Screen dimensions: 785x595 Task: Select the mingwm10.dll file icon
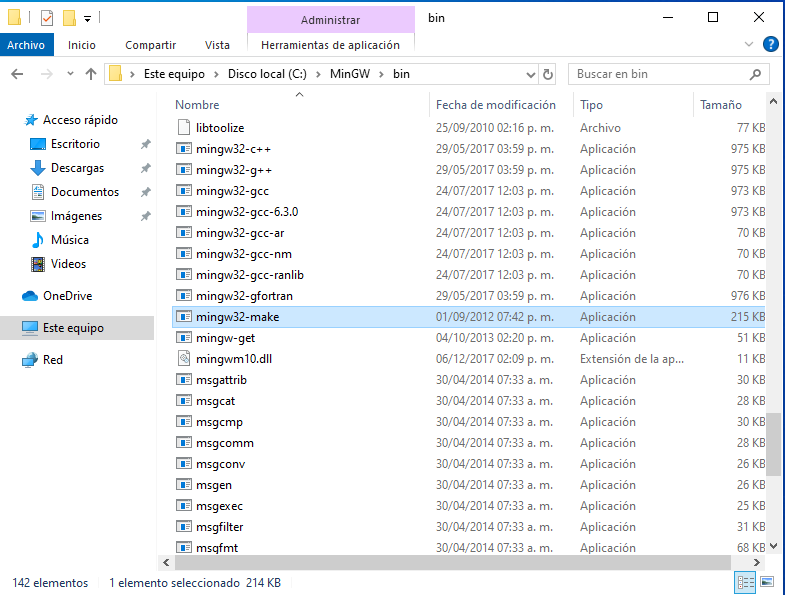point(183,359)
